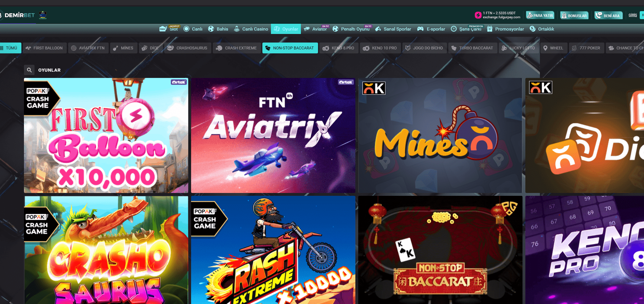
Task: Open the Ortaklık menu item
Action: pyautogui.click(x=546, y=29)
